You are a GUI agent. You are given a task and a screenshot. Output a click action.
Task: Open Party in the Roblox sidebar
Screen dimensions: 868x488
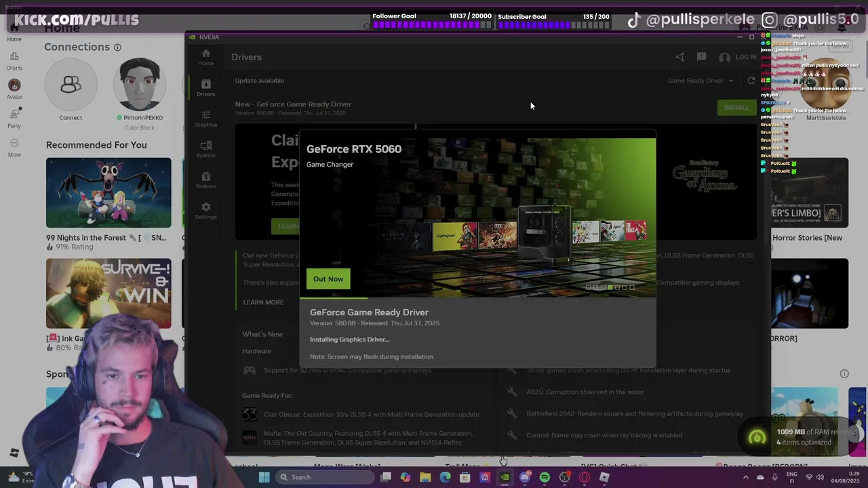(x=14, y=118)
